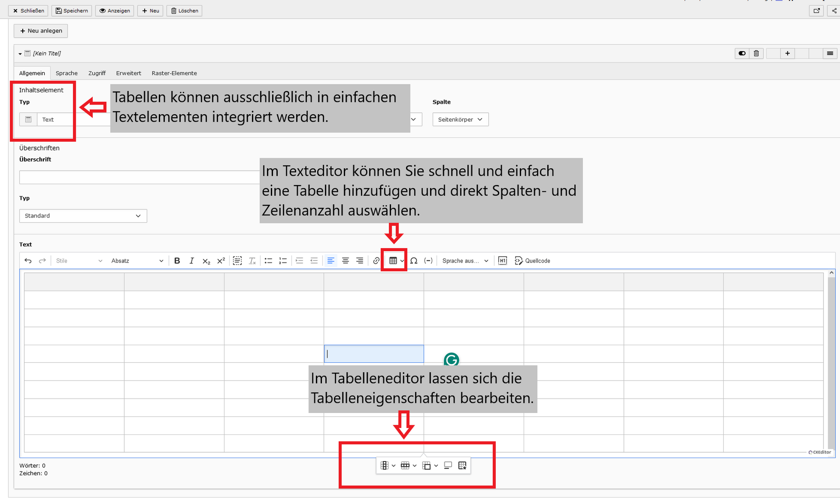Click the select all icon
Screen dimensions: 840x504
(237, 261)
